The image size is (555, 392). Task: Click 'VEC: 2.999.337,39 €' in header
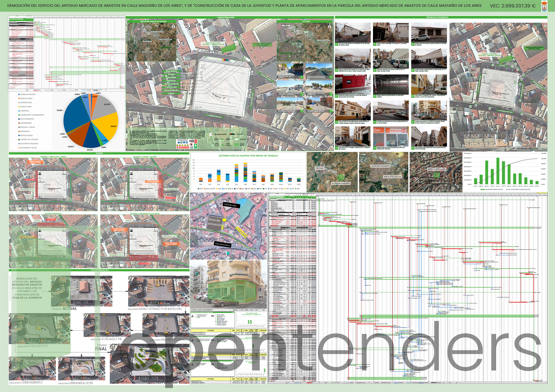(x=513, y=6)
